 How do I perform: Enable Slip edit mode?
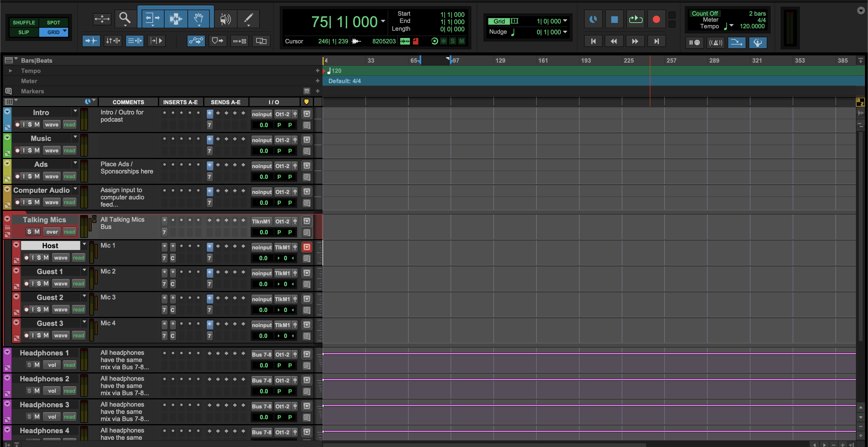tap(24, 32)
